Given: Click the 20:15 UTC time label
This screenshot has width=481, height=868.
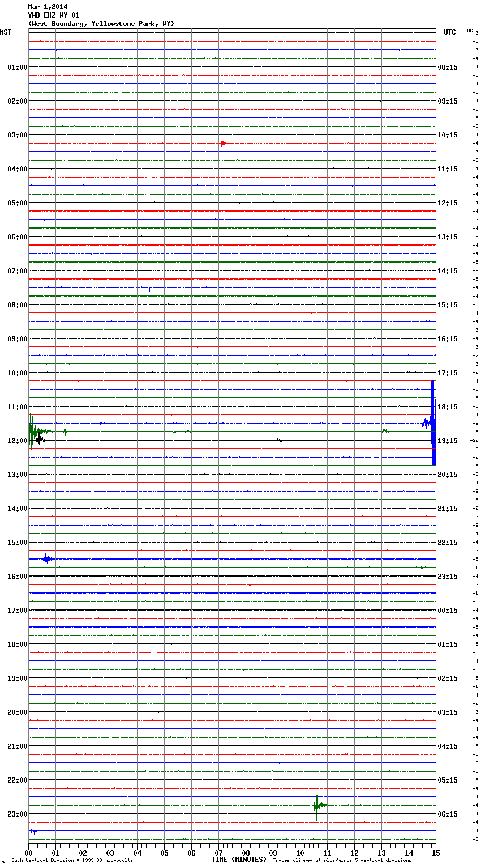Looking at the screenshot, I should [448, 475].
